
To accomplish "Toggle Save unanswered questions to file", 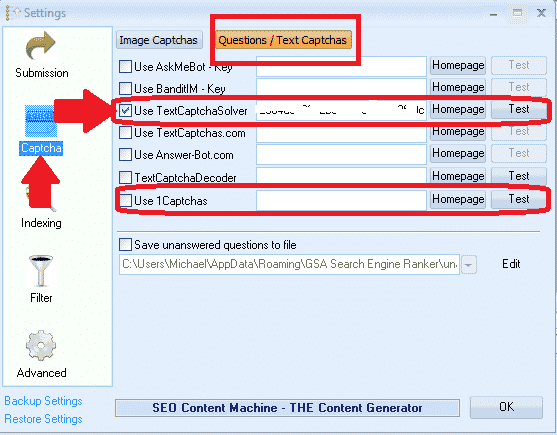I will (125, 245).
